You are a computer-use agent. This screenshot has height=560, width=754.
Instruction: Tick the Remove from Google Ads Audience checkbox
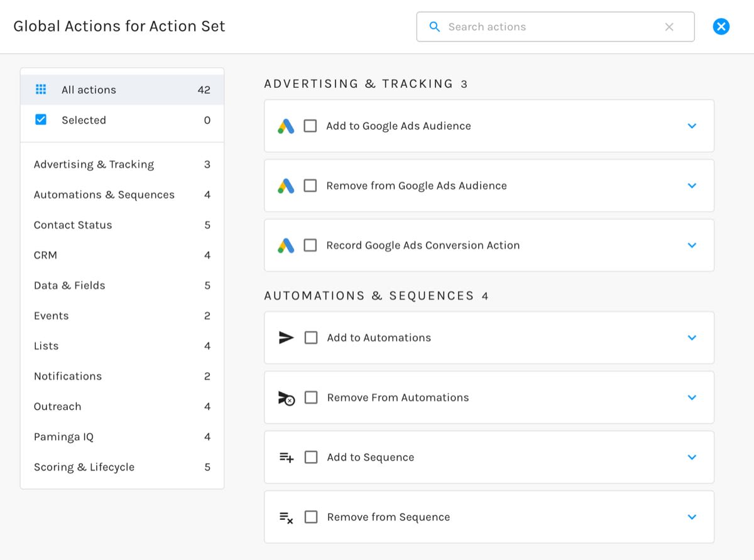310,186
